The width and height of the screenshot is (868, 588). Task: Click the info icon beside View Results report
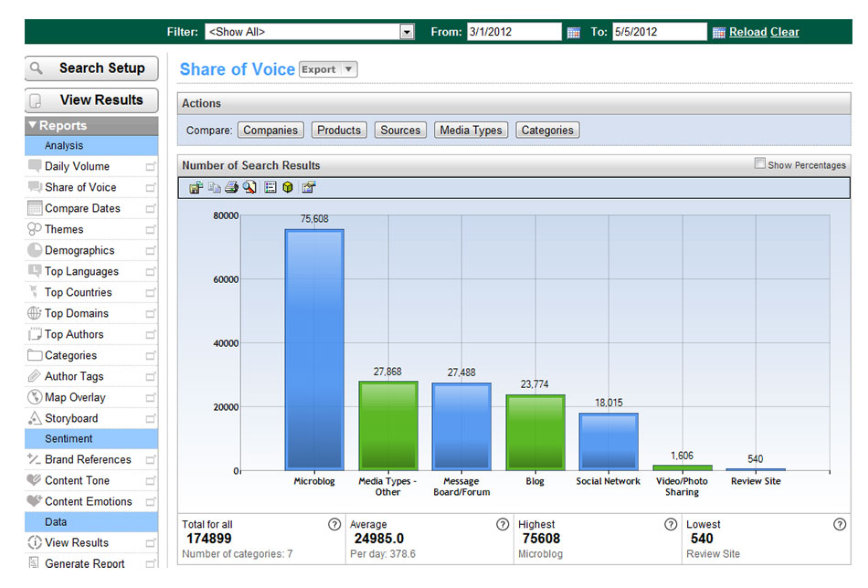35,542
